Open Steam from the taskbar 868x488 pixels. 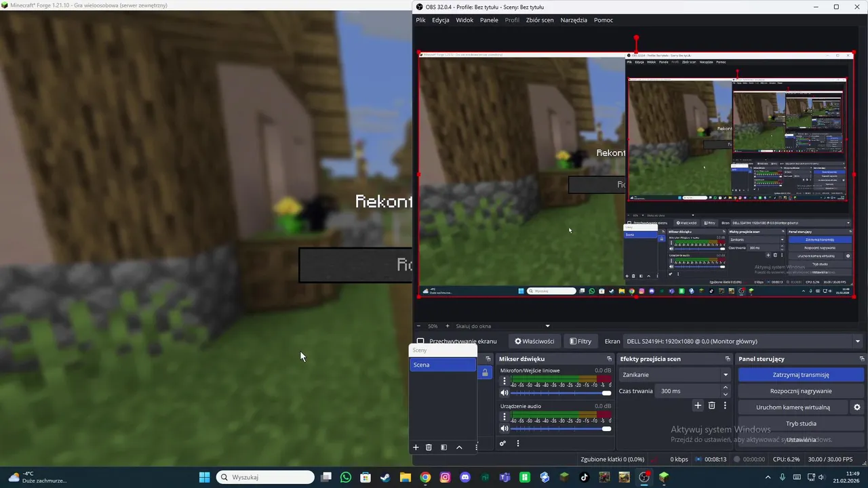point(385,477)
